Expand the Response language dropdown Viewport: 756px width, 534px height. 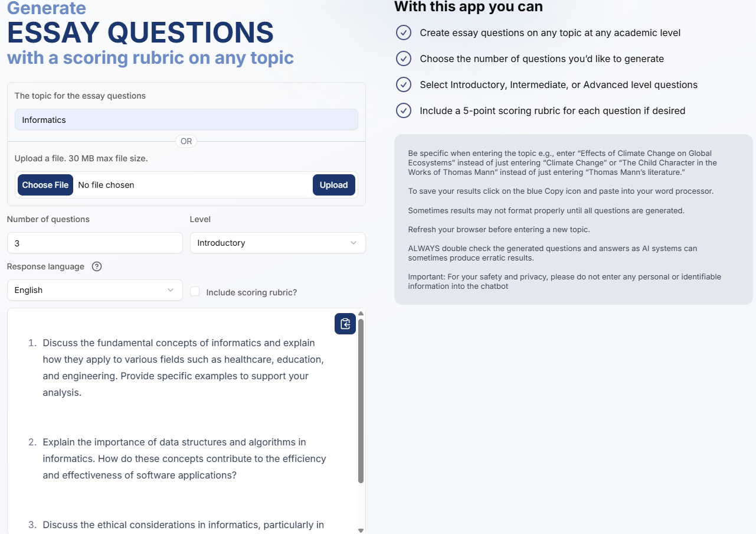tap(94, 290)
